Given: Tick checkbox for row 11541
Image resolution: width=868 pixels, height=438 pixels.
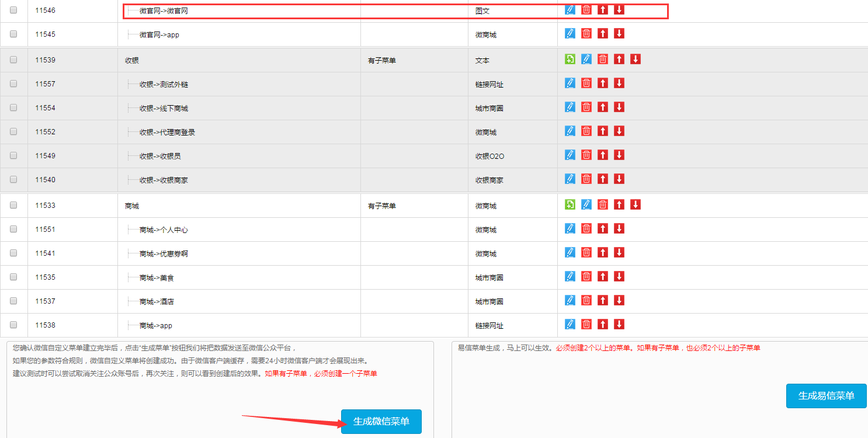Looking at the screenshot, I should coord(13,253).
